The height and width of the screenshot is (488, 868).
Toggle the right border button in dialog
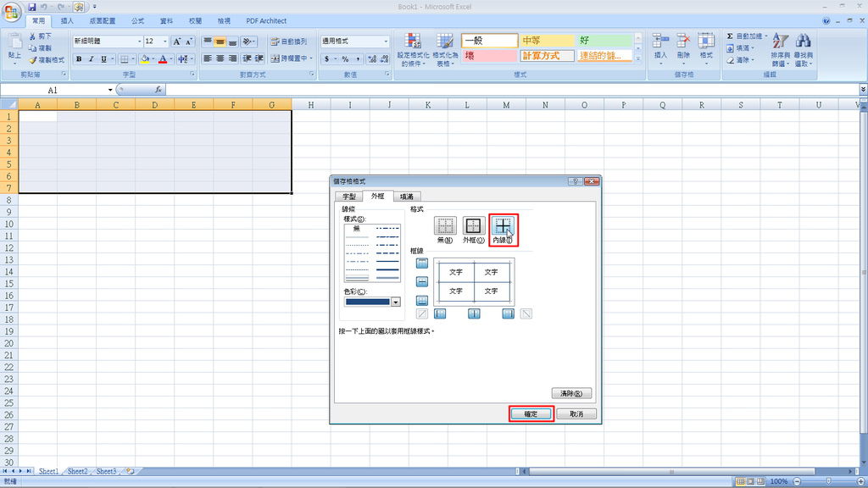tap(509, 313)
